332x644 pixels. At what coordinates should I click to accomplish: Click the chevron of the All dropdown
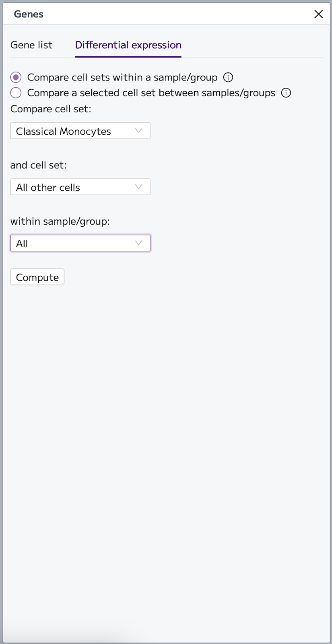pos(139,243)
